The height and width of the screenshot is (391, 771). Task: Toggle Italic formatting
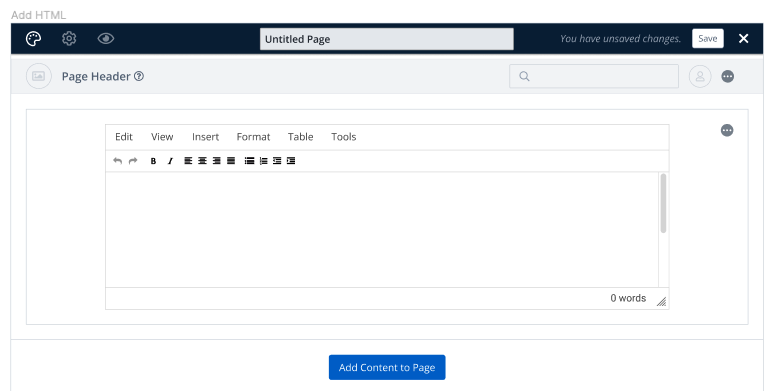point(170,161)
